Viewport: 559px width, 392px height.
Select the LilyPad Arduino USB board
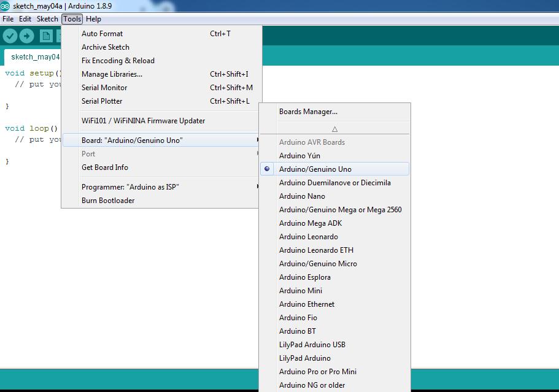click(x=335, y=345)
